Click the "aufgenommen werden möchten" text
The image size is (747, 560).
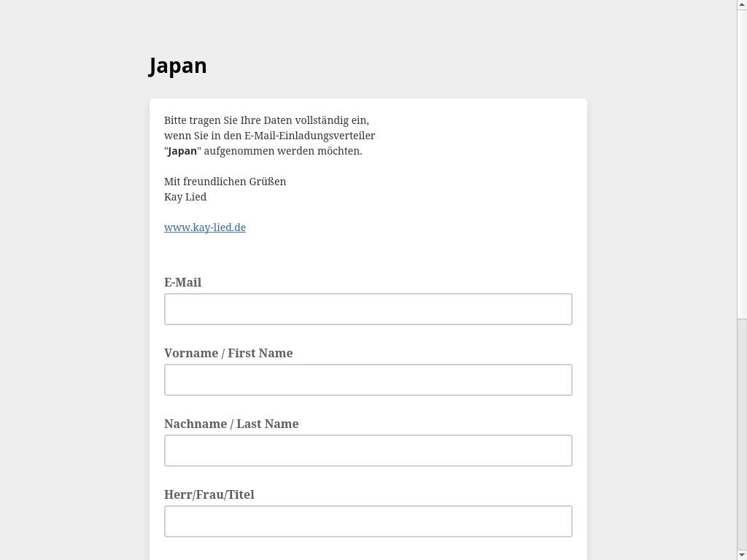point(282,151)
